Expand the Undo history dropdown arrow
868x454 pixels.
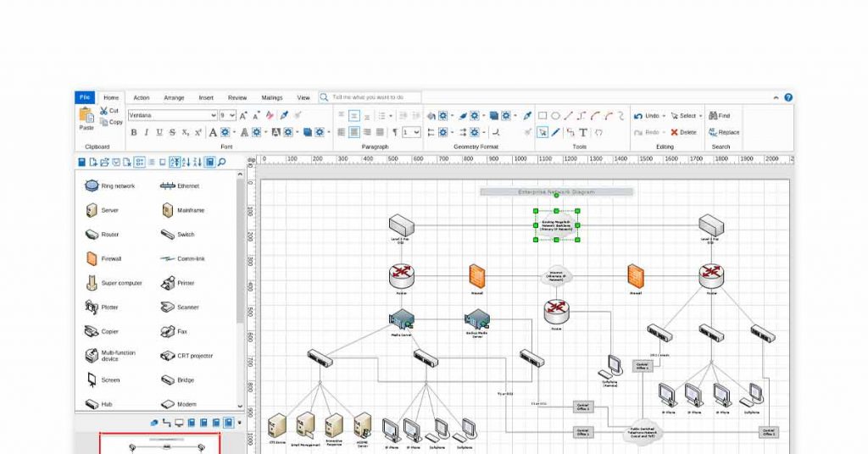pos(665,116)
